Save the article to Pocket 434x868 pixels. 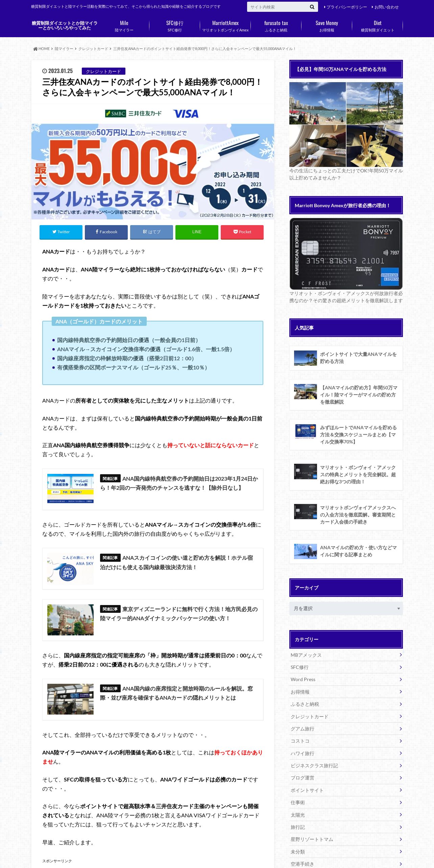click(242, 232)
